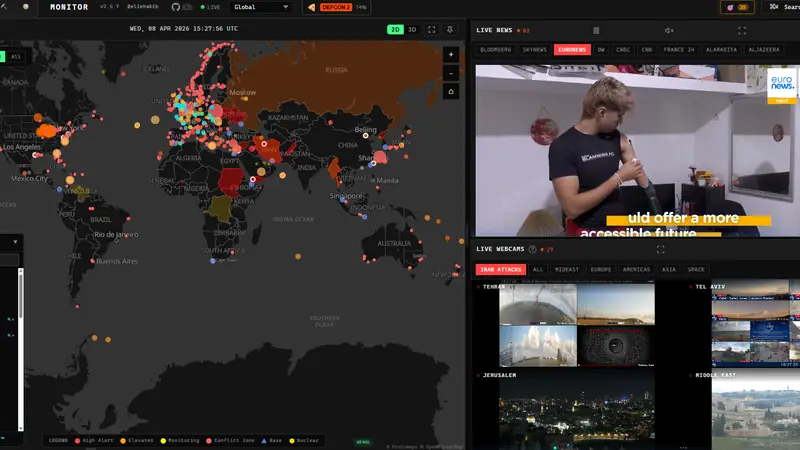
Task: Select the Space webcams filter
Action: [x=695, y=269]
